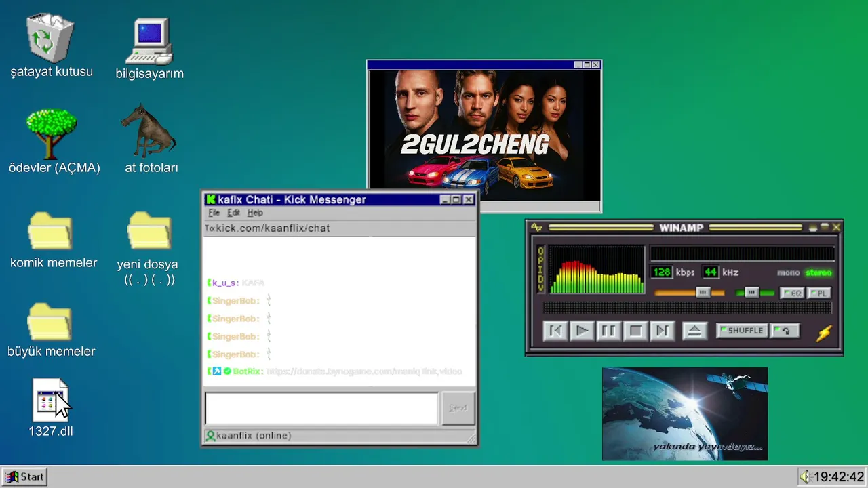The image size is (868, 488).
Task: Click the chat message input box
Action: coord(321,408)
